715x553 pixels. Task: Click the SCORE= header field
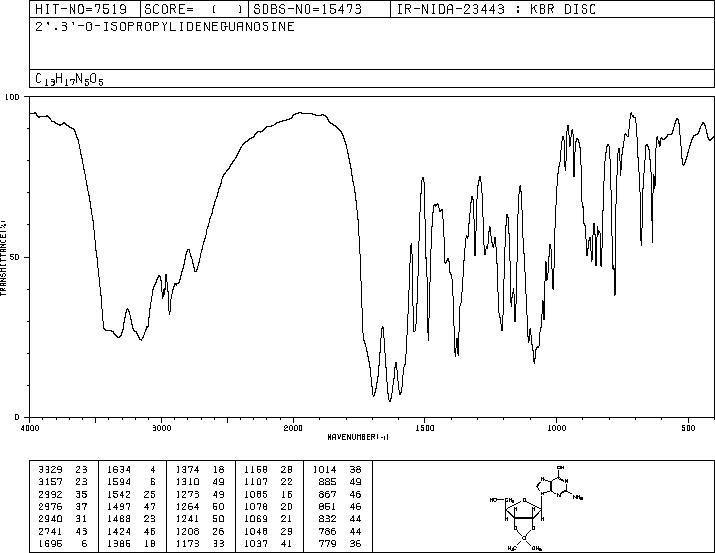pyautogui.click(x=193, y=9)
